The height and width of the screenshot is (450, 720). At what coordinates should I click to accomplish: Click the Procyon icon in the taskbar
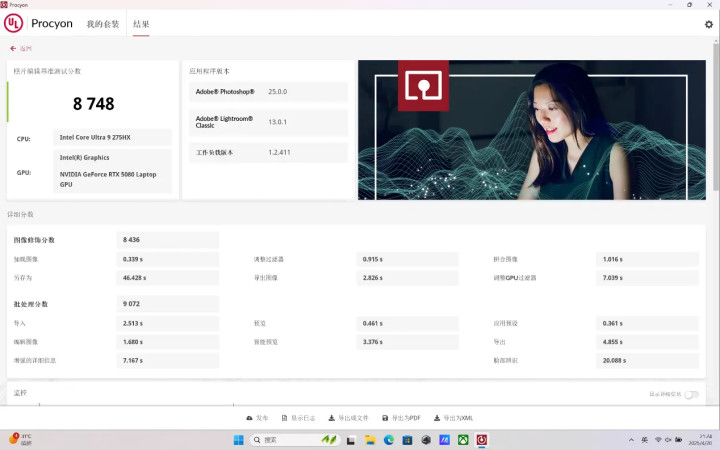pyautogui.click(x=481, y=440)
